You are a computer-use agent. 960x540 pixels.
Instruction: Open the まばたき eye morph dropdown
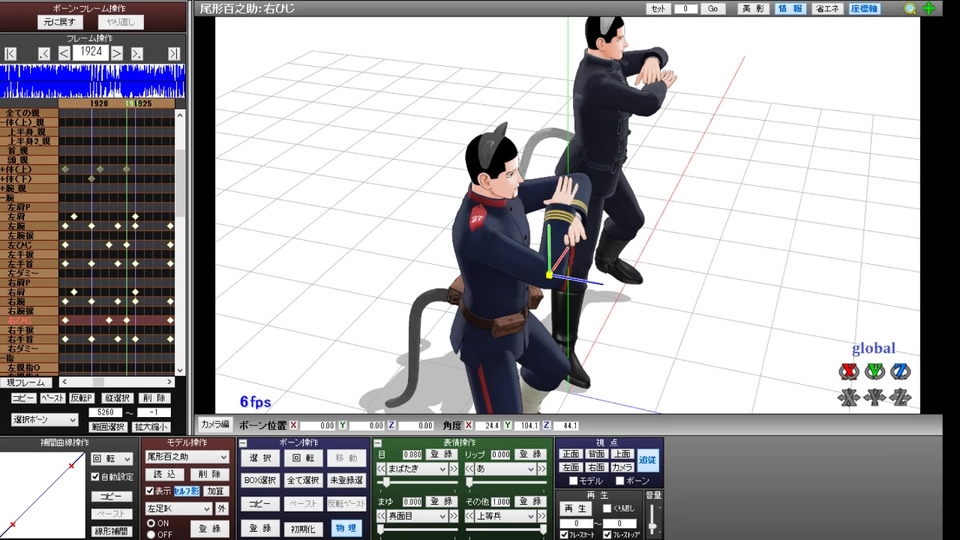pos(418,469)
